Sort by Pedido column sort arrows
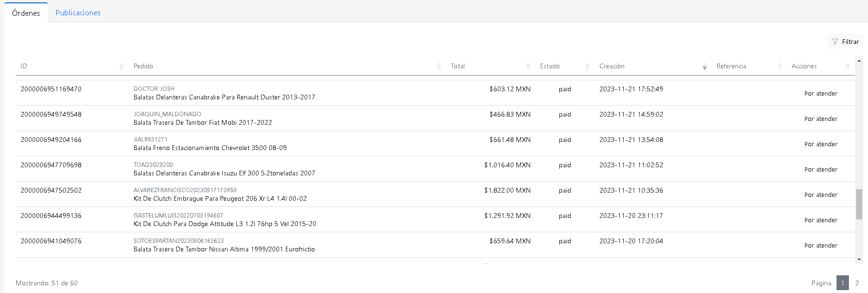This screenshot has width=868, height=293. pyautogui.click(x=439, y=66)
